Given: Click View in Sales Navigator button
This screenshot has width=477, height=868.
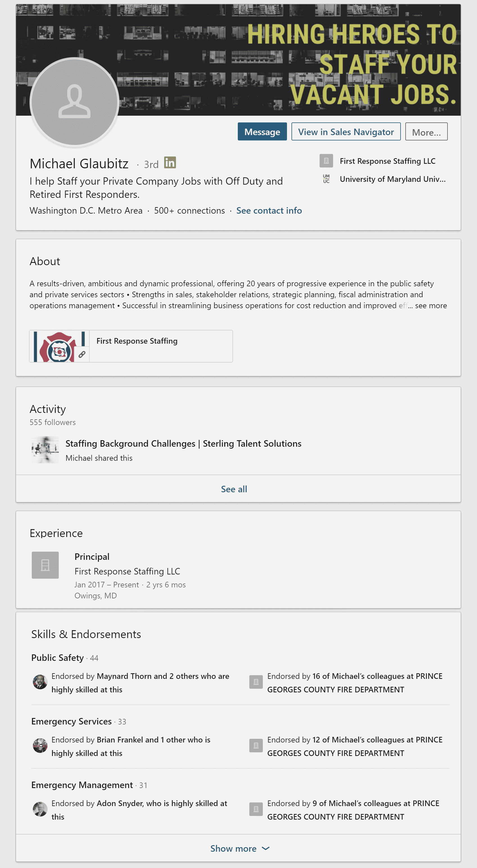Looking at the screenshot, I should (346, 132).
